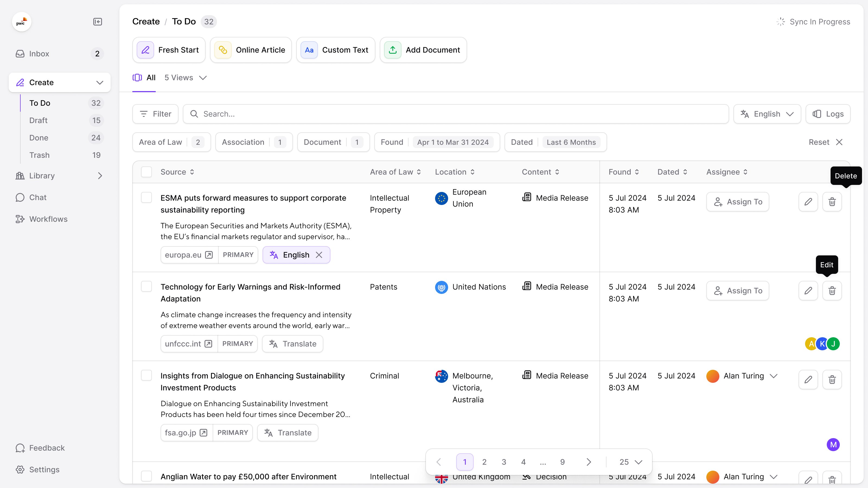This screenshot has width=868, height=488.
Task: Open the europa.eu external link icon
Action: (209, 255)
